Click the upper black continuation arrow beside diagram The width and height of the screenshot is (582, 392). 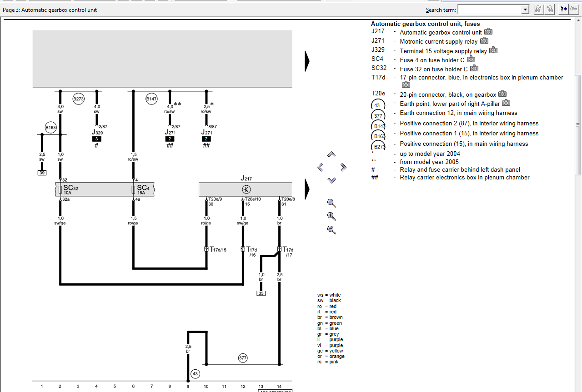(x=307, y=61)
